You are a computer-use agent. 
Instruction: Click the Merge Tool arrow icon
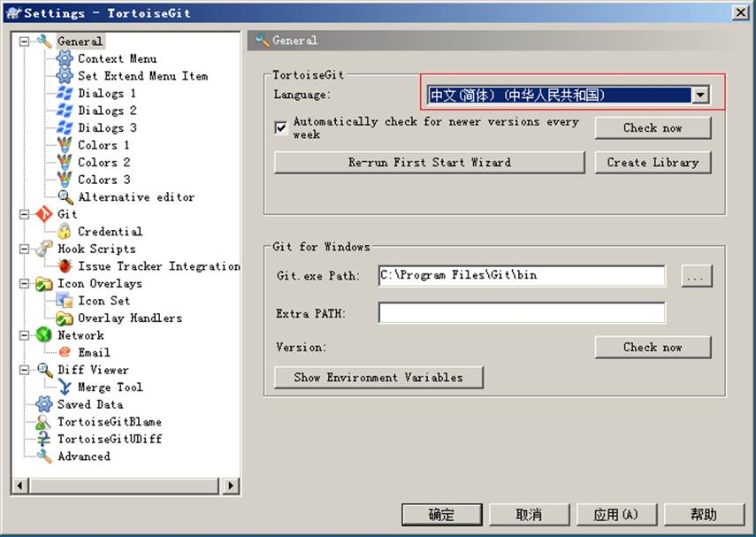(65, 387)
